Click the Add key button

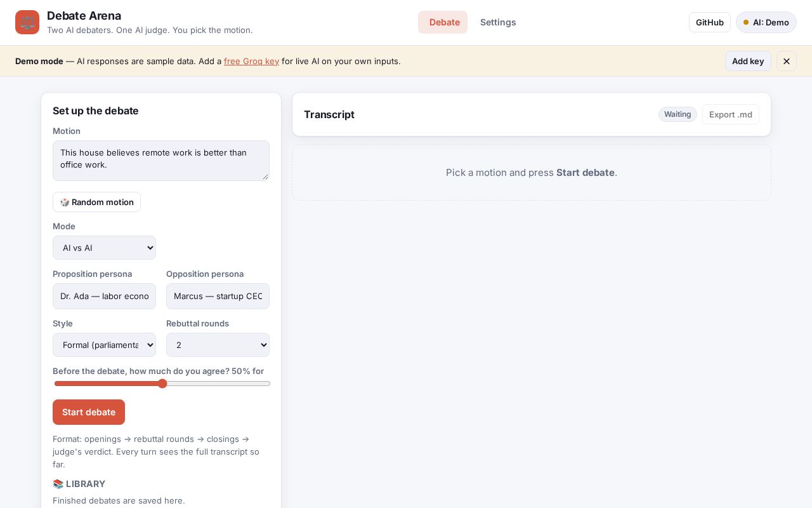[x=748, y=61]
